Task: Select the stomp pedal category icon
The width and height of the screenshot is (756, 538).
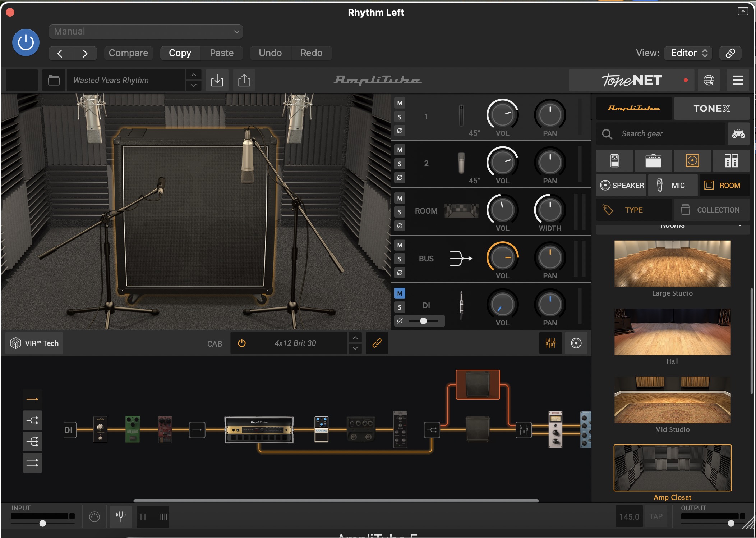Action: [614, 161]
